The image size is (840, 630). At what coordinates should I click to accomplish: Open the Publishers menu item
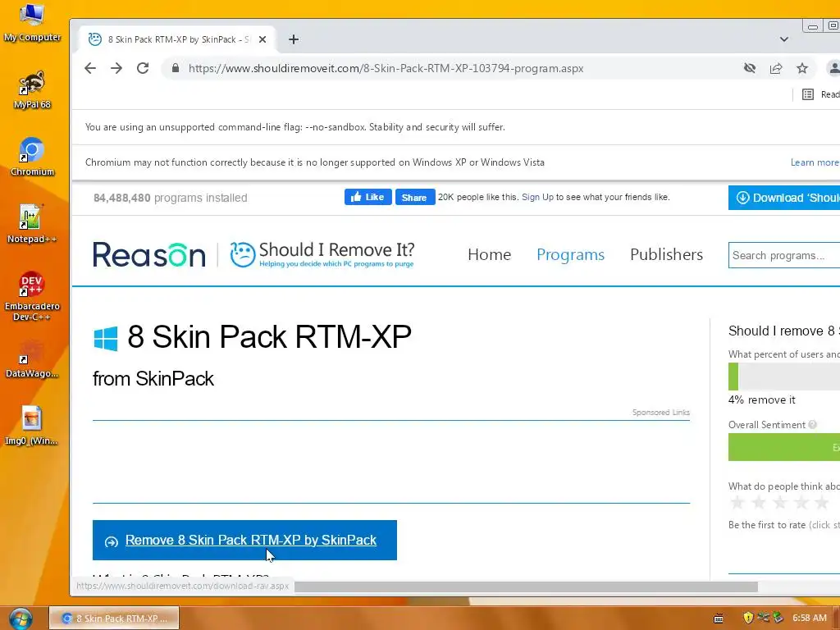click(666, 254)
